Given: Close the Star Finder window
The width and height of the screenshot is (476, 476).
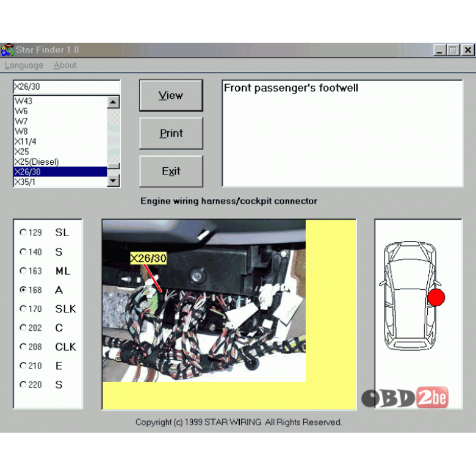Looking at the screenshot, I should click(x=468, y=50).
